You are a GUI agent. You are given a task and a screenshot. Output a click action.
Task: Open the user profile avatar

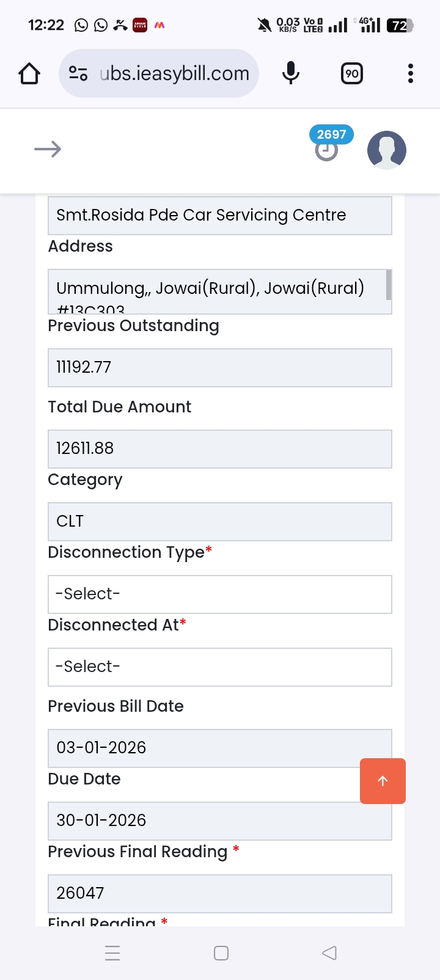(386, 150)
